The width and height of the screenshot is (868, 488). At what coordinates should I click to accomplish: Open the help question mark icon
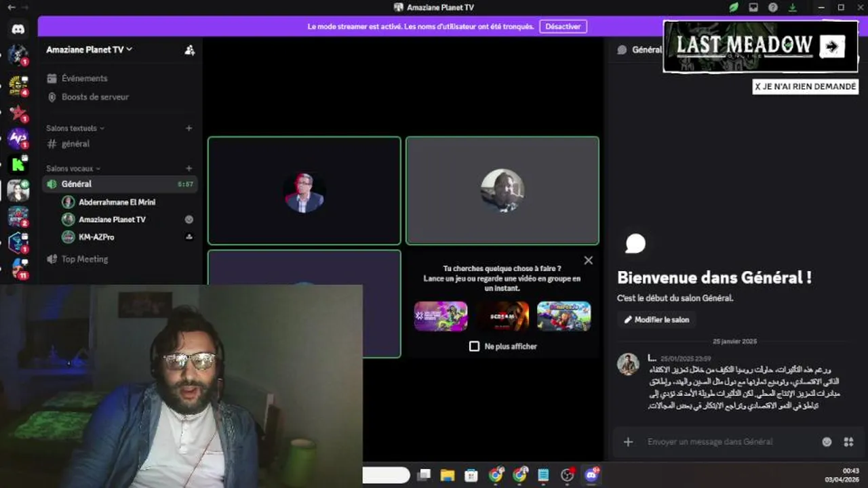(773, 7)
